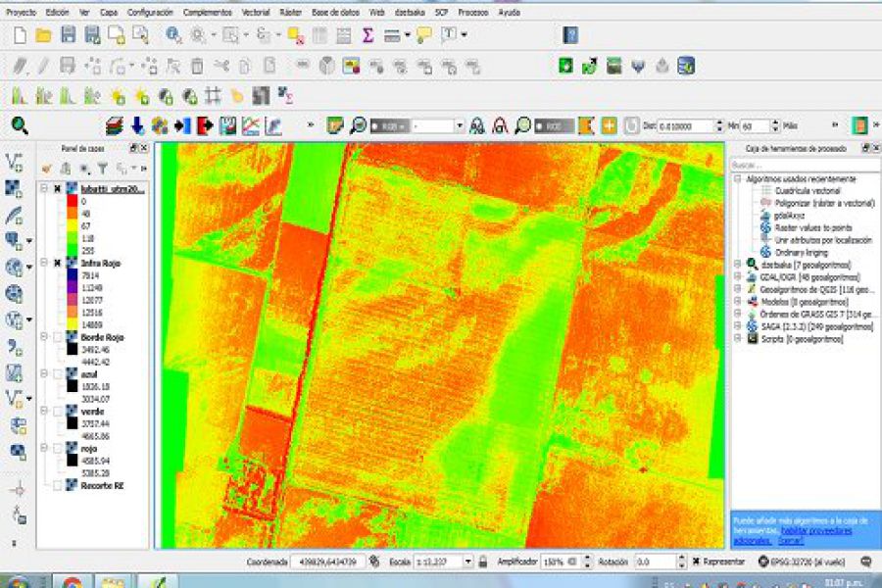Open the Ráster menu
The image size is (882, 588).
point(290,13)
